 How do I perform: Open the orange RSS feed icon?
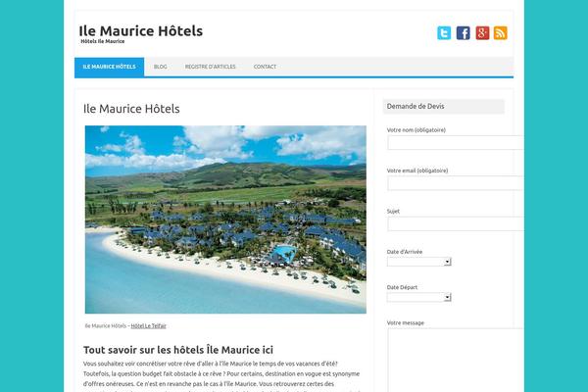click(x=501, y=33)
